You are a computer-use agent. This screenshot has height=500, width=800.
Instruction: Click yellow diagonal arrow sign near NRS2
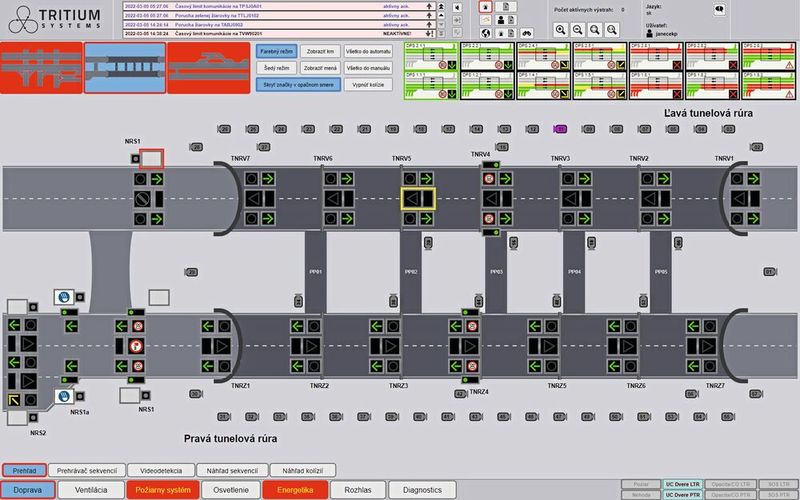click(x=14, y=400)
